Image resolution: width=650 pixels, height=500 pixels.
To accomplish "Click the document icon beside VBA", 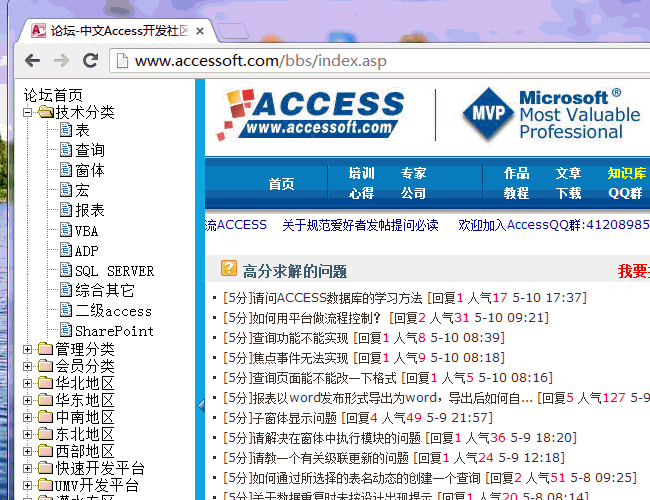I will pos(66,230).
